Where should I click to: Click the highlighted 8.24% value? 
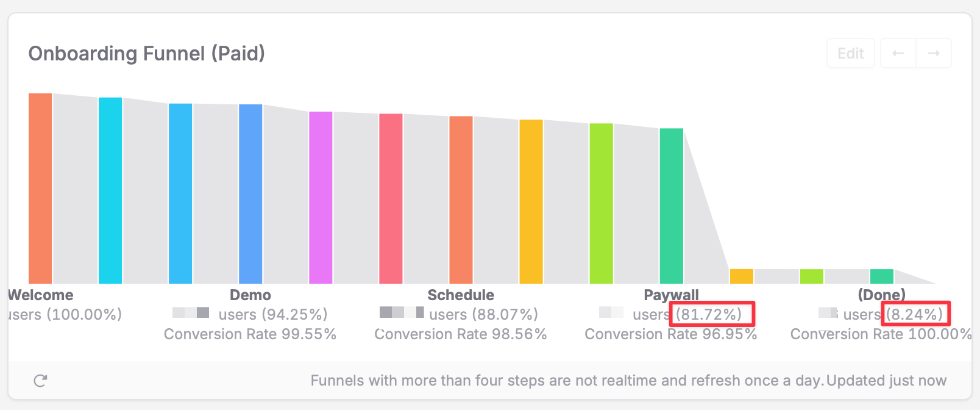(x=914, y=314)
